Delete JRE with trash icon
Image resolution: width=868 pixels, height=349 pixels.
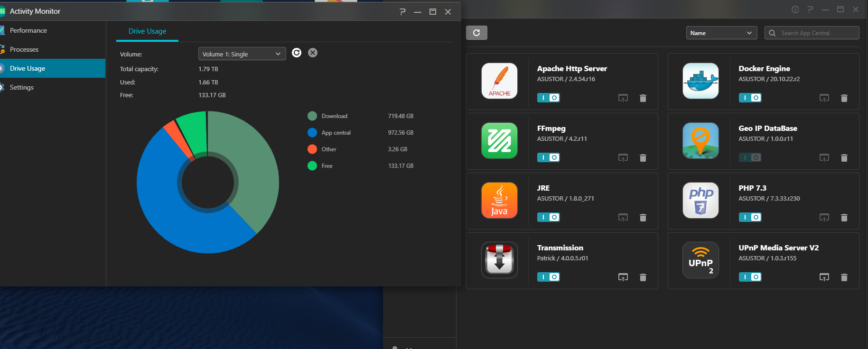tap(643, 218)
